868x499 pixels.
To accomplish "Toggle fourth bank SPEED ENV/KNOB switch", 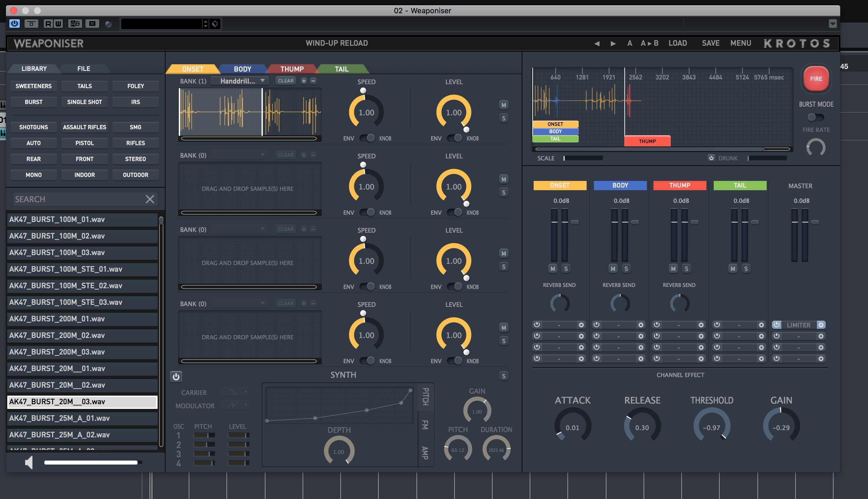I will [x=367, y=360].
